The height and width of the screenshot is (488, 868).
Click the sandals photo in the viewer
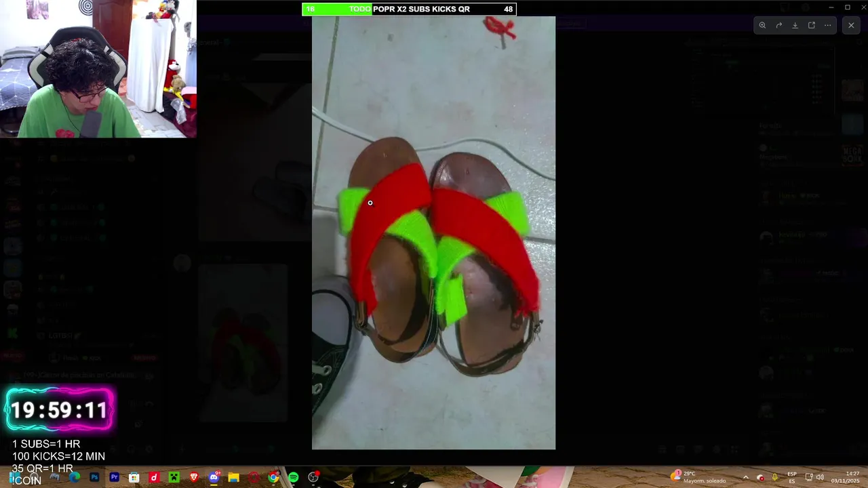point(433,232)
